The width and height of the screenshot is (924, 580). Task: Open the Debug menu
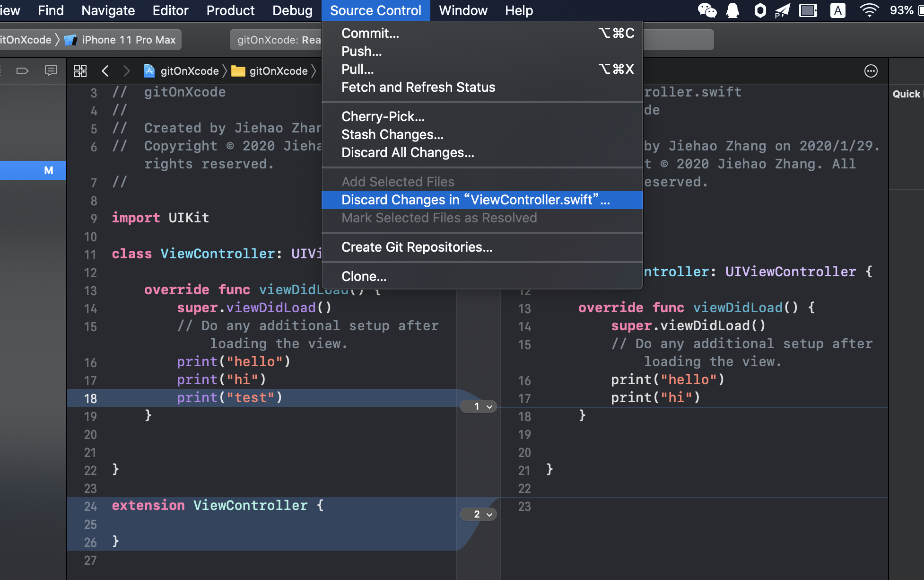click(x=292, y=10)
